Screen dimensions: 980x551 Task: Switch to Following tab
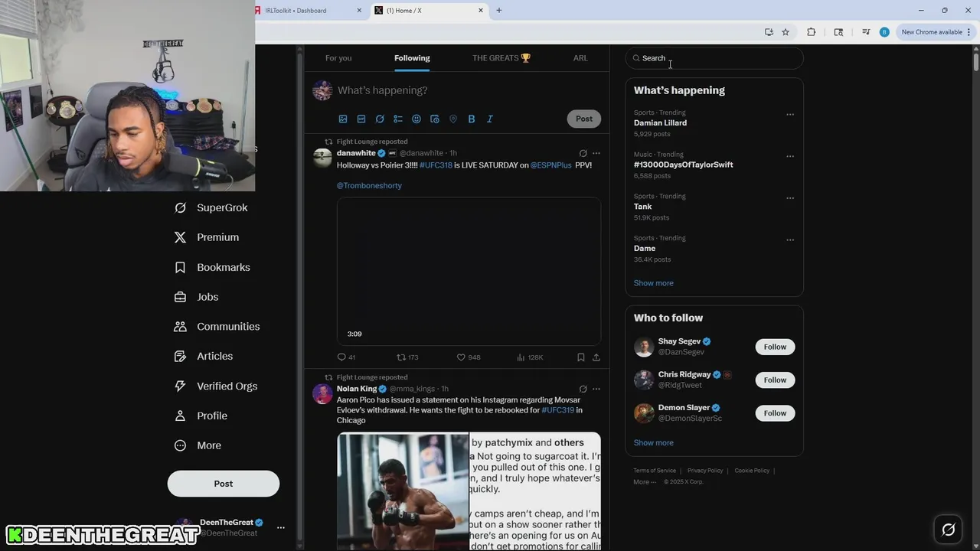pos(412,58)
